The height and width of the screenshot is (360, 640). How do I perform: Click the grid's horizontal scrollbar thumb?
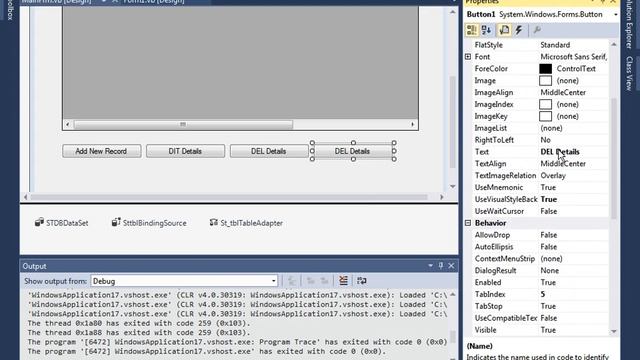pos(183,124)
